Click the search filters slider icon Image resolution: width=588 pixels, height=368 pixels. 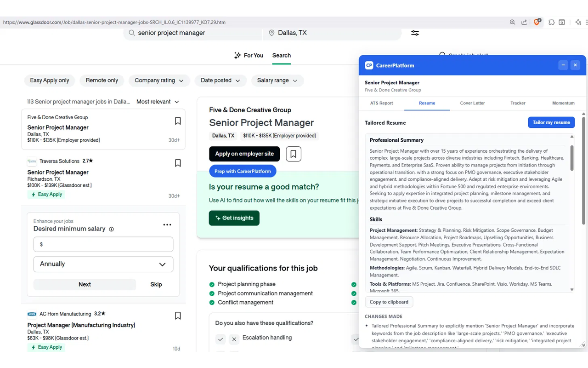click(x=415, y=33)
